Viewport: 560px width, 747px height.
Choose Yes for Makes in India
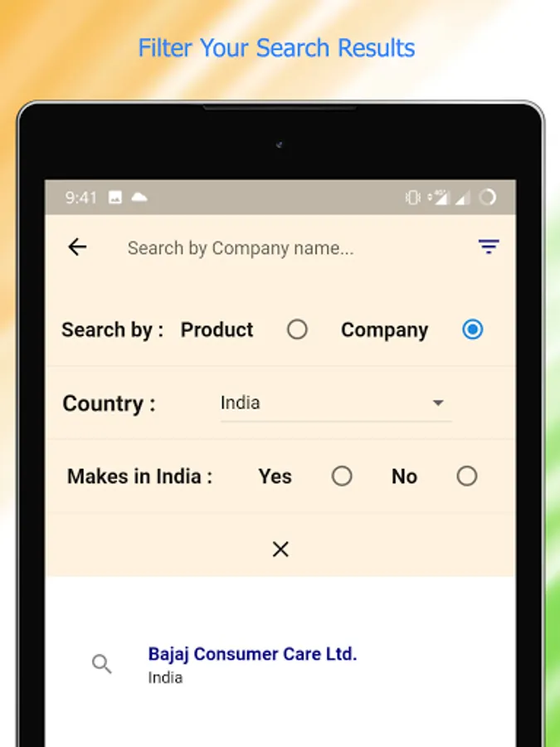[342, 476]
